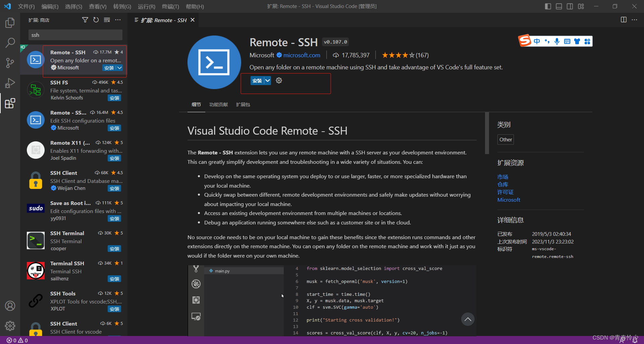
Task: Toggle the primary sidebar visibility
Action: [548, 6]
